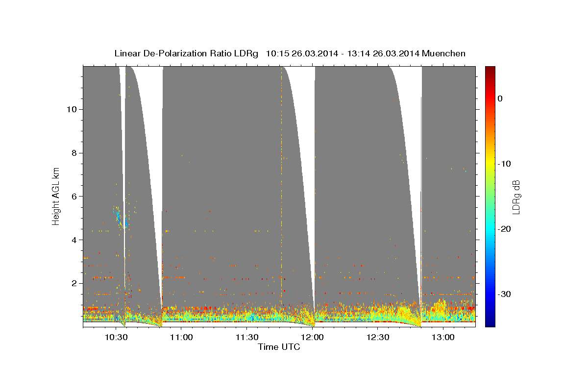
Task: Click the 'LDRg dB' colorbar label
Action: point(515,197)
